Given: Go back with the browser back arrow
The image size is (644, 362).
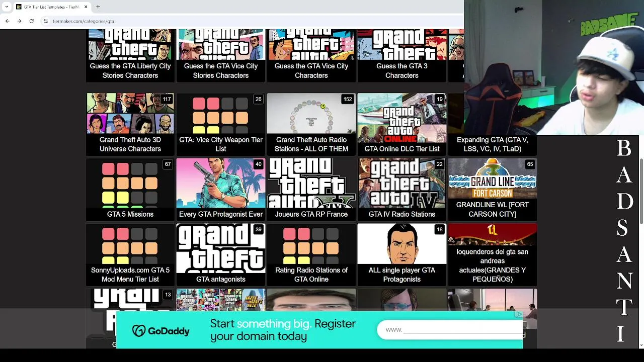Looking at the screenshot, I should pyautogui.click(x=7, y=21).
